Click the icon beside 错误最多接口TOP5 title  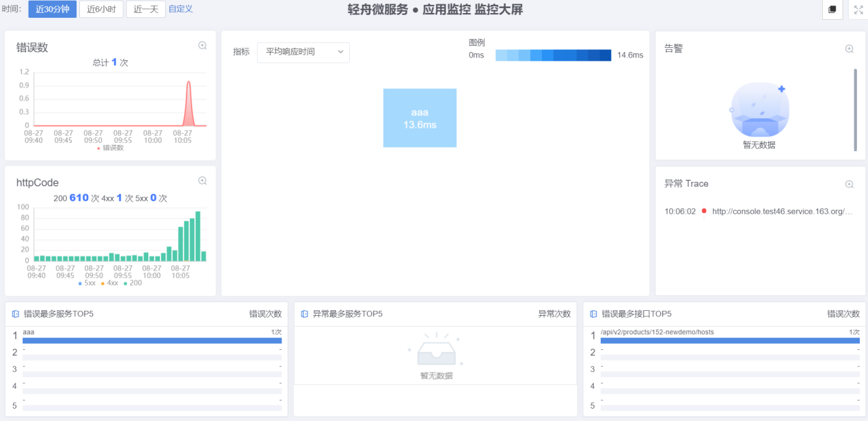pos(594,314)
